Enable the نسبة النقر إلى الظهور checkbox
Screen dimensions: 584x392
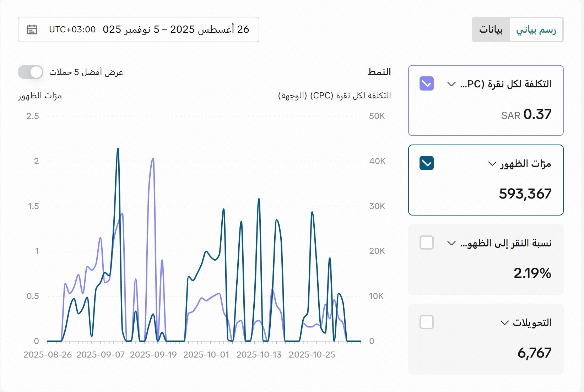[426, 243]
